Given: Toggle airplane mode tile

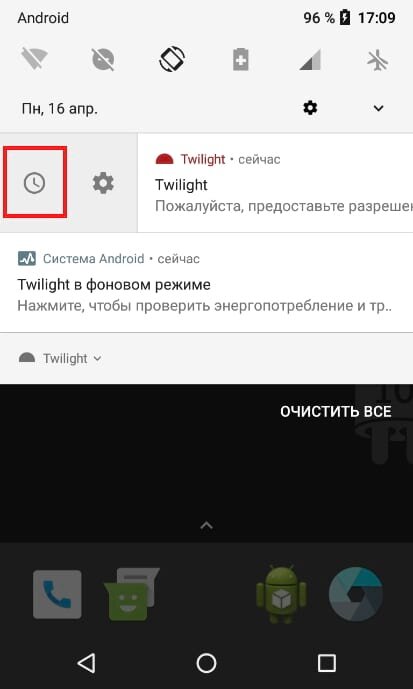Looking at the screenshot, I should coord(378,59).
